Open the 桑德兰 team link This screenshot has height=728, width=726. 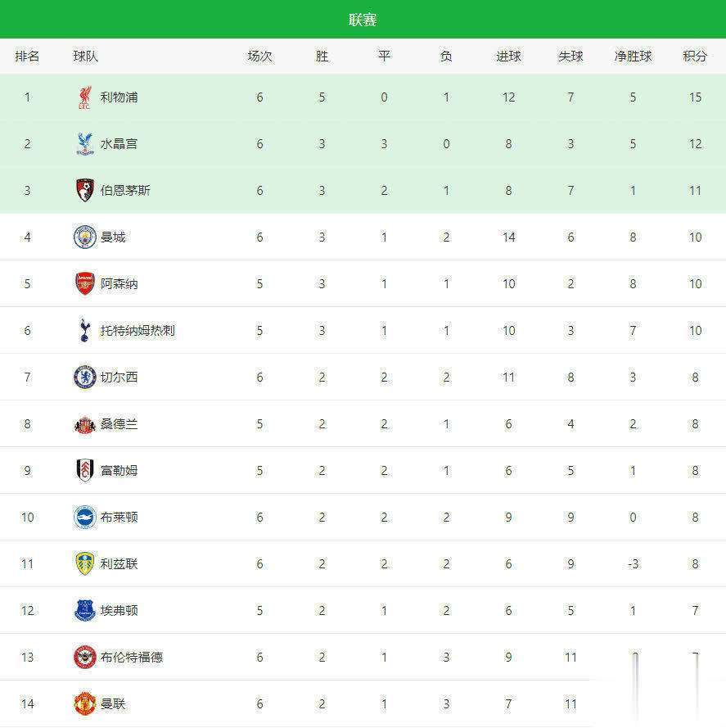119,424
